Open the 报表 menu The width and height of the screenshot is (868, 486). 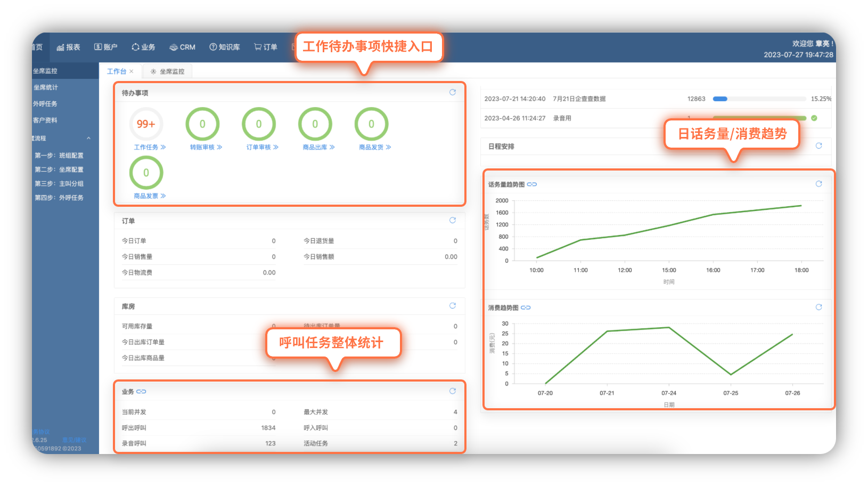(x=69, y=47)
